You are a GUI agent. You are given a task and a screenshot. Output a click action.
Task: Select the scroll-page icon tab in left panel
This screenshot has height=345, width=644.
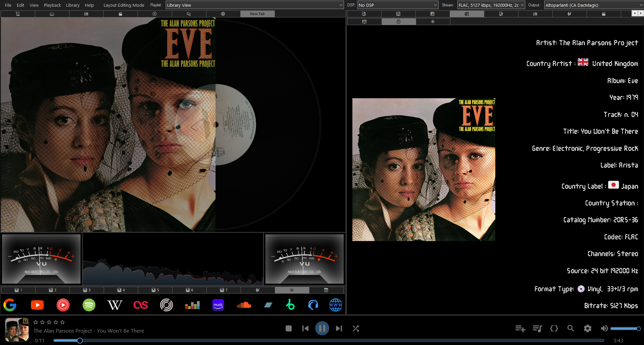coord(18,14)
